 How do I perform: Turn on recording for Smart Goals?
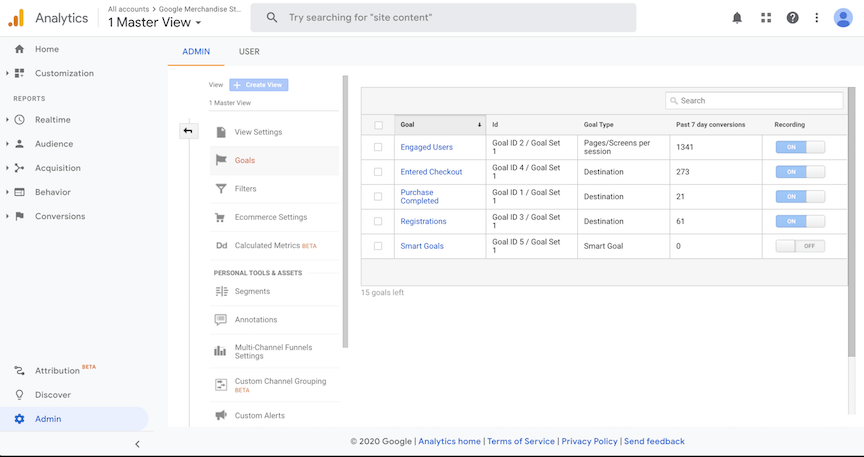click(x=800, y=246)
